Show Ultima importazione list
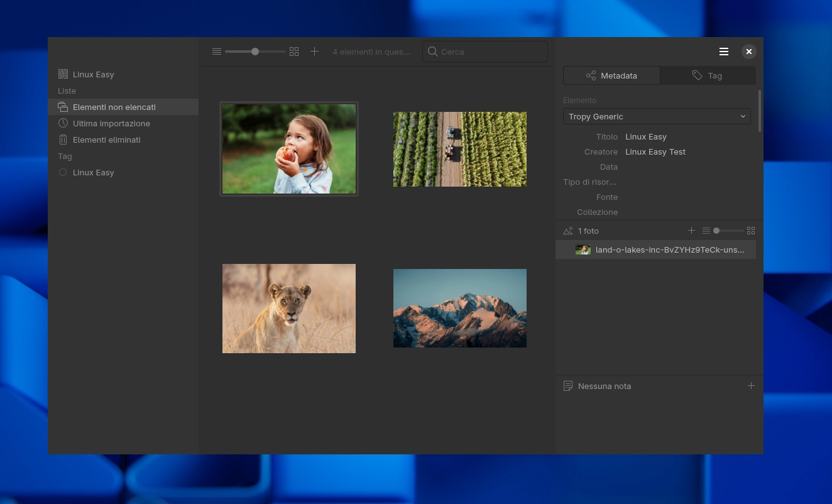 click(x=111, y=123)
